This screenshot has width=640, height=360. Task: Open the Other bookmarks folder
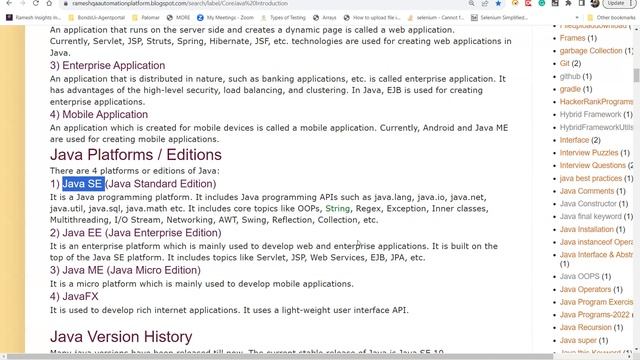pyautogui.click(x=611, y=18)
